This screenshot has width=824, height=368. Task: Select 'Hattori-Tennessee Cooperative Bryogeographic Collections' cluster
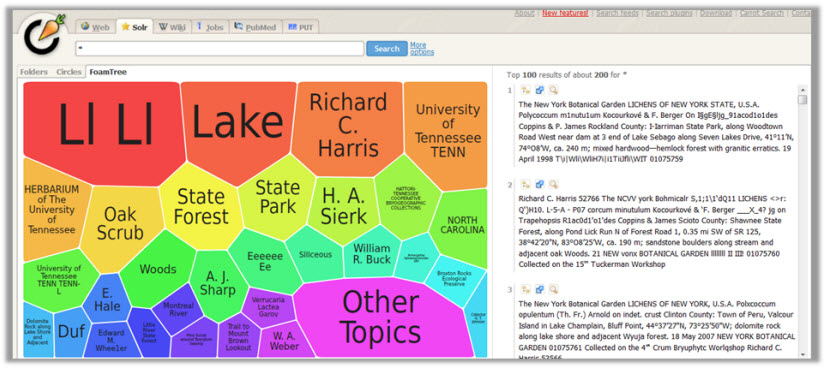[x=406, y=198]
